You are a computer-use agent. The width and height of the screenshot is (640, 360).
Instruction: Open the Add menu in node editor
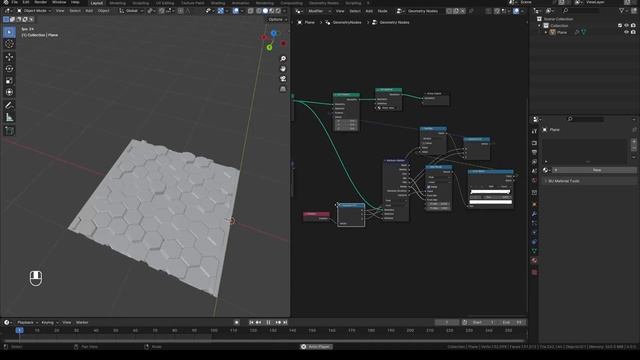pos(369,11)
